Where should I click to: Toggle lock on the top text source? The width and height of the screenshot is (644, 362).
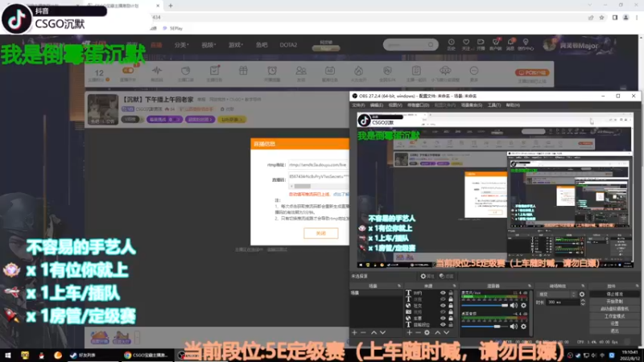click(x=451, y=293)
